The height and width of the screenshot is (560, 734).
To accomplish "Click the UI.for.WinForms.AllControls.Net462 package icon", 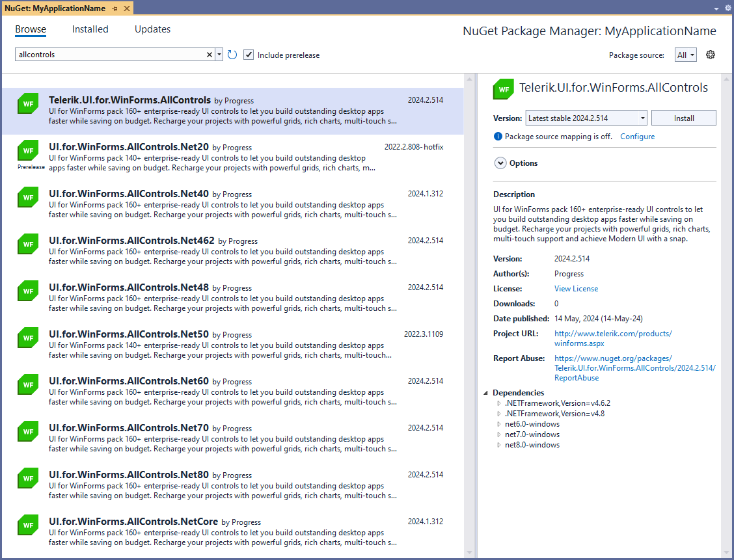I will 28,244.
